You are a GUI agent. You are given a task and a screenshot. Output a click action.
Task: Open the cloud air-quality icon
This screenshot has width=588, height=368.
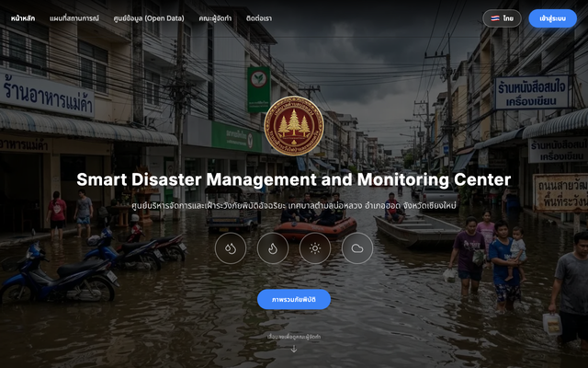357,248
